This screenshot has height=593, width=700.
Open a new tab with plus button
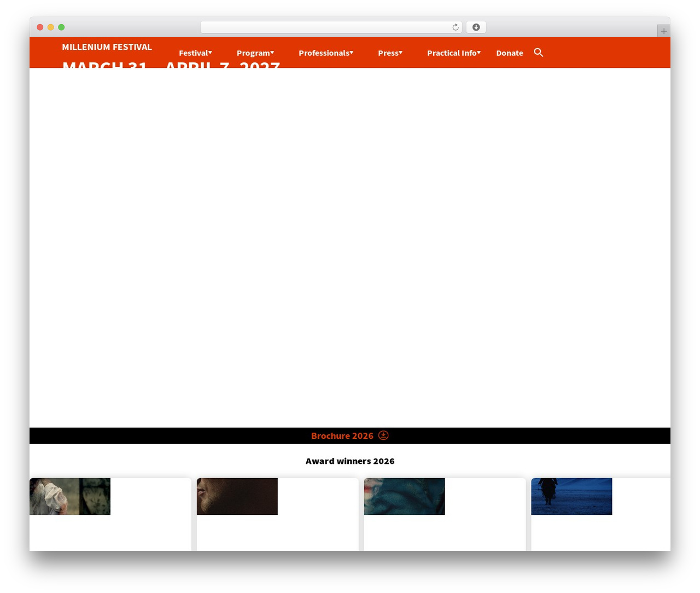click(663, 31)
